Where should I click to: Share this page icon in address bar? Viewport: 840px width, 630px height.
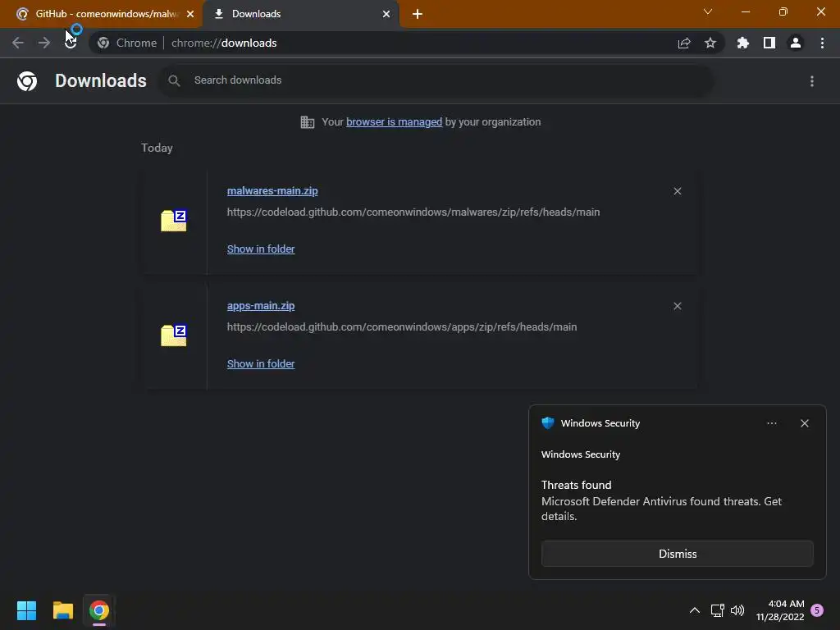coord(683,43)
